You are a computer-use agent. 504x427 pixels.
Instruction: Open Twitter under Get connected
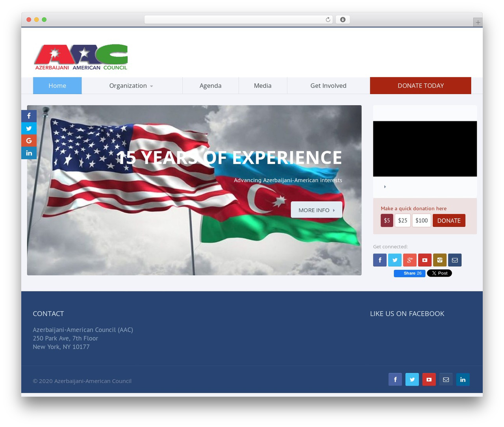(x=395, y=260)
